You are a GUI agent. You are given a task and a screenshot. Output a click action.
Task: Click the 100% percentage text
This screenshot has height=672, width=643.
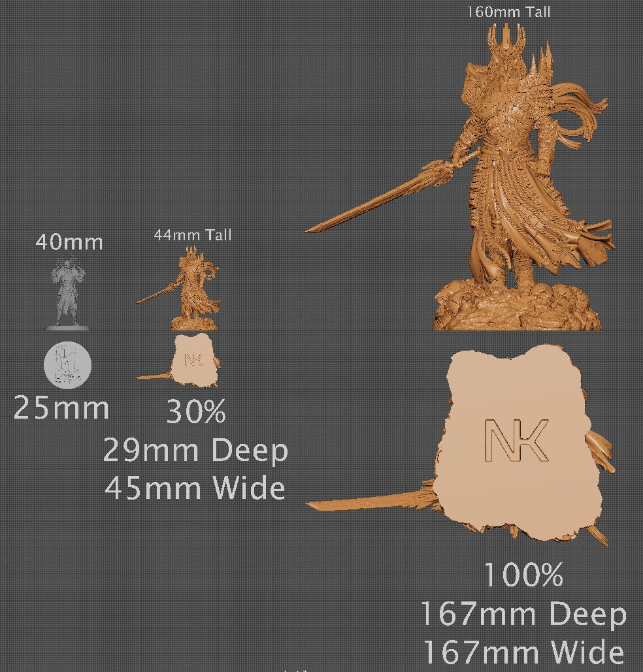525,575
